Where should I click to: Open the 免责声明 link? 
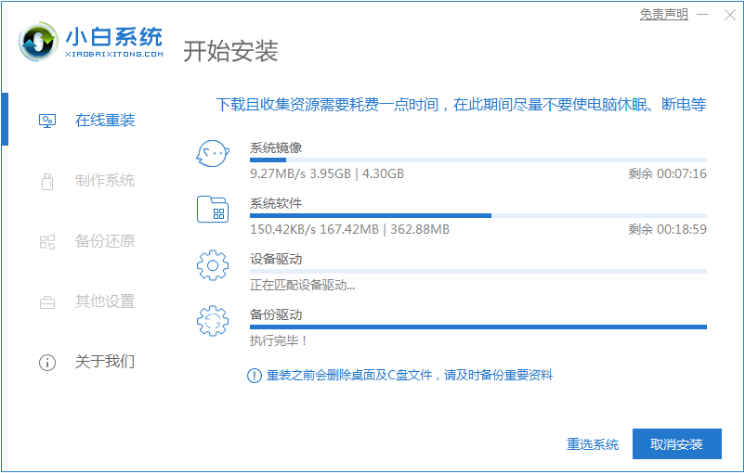pos(664,14)
